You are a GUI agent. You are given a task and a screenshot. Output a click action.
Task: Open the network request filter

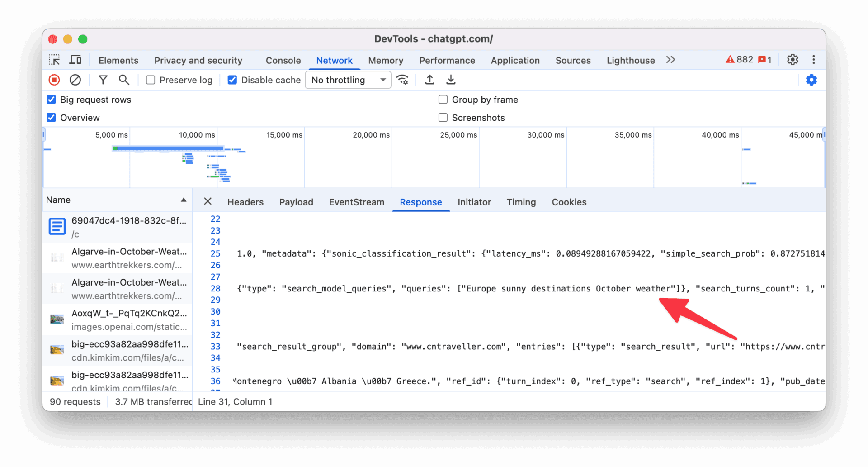[103, 80]
